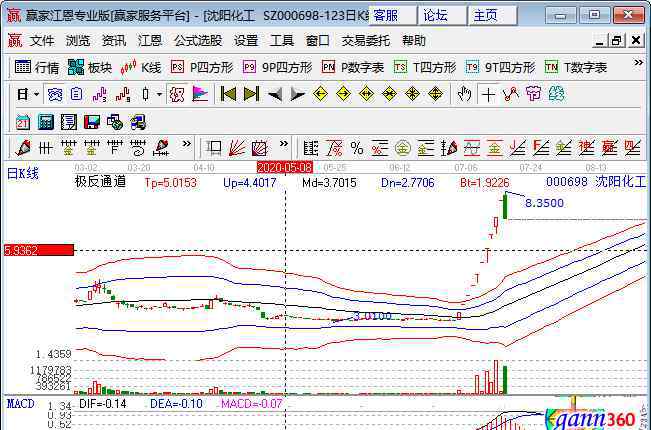Image resolution: width=651 pixels, height=430 pixels.
Task: Select the polyline drawing tool icon
Action: [x=511, y=94]
